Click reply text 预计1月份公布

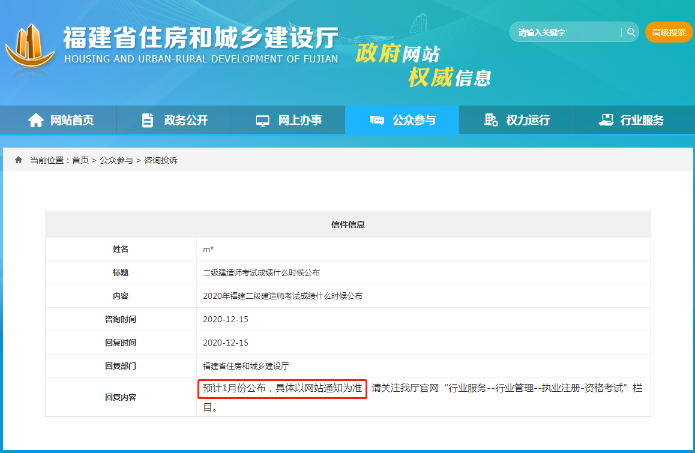tap(234, 388)
